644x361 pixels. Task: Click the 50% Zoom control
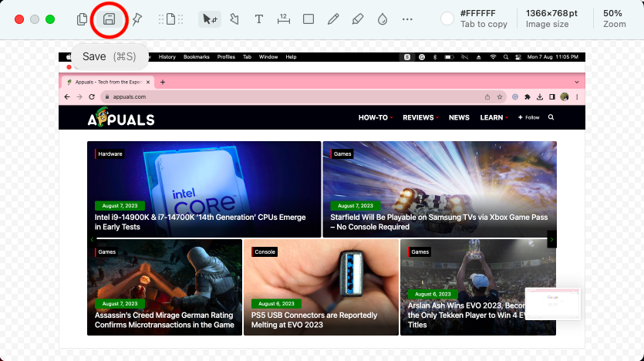pyautogui.click(x=613, y=19)
